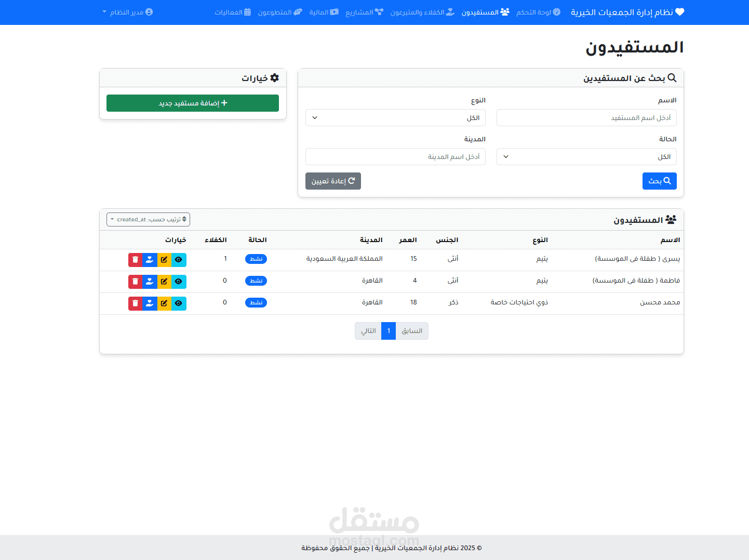The width and height of the screenshot is (749, 560).
Task: Click ذوي احتياجات خاصة type cell
Action: 519,302
